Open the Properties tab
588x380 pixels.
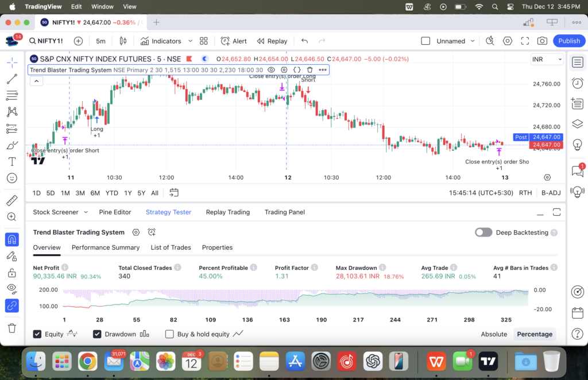[217, 247]
